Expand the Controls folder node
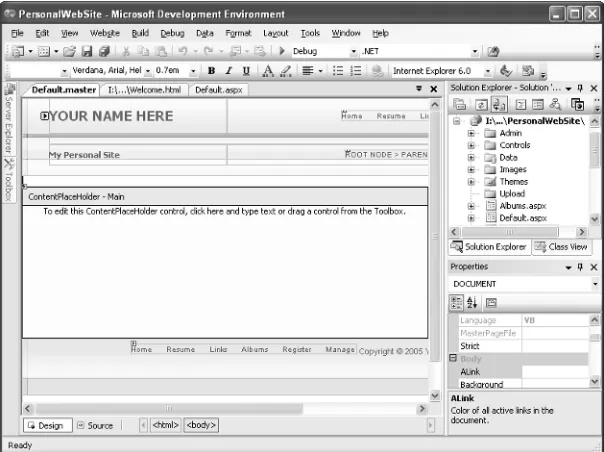604x452 pixels. pyautogui.click(x=471, y=145)
